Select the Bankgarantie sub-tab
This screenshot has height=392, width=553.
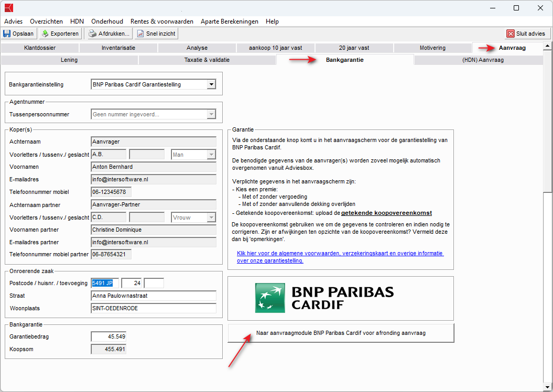click(344, 60)
